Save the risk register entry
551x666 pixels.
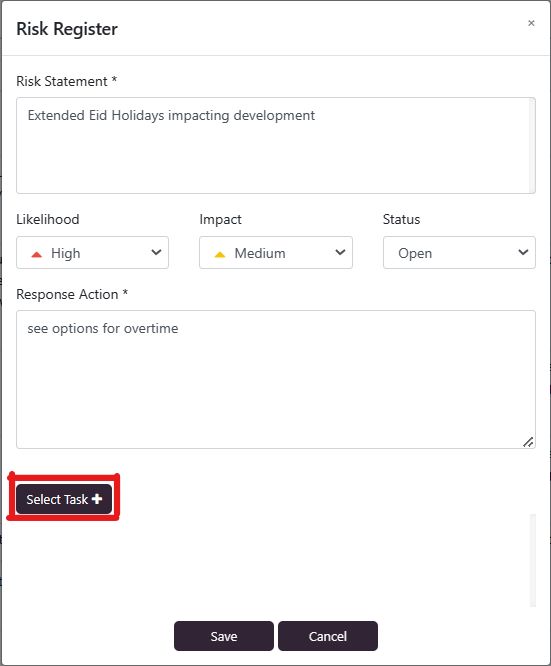coord(224,636)
